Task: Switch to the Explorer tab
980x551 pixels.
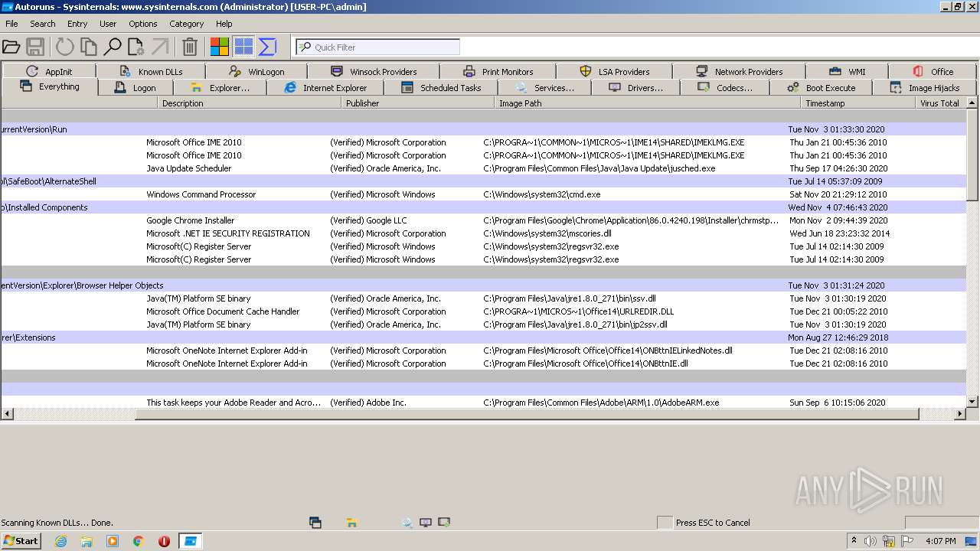Action: click(x=220, y=88)
